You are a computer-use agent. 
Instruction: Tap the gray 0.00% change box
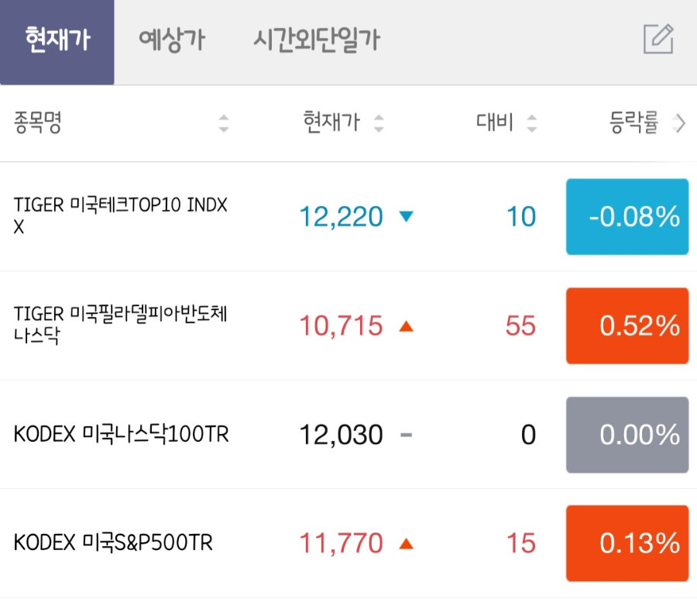tap(627, 435)
